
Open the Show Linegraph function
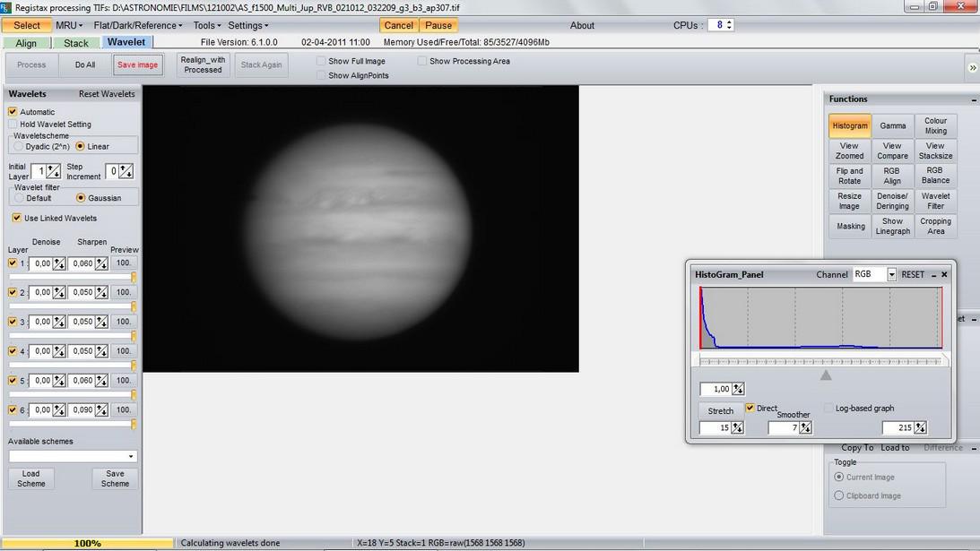892,226
